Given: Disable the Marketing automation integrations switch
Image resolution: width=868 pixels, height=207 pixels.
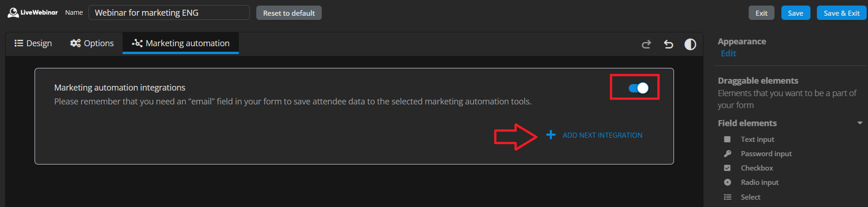Looking at the screenshot, I should click(638, 88).
